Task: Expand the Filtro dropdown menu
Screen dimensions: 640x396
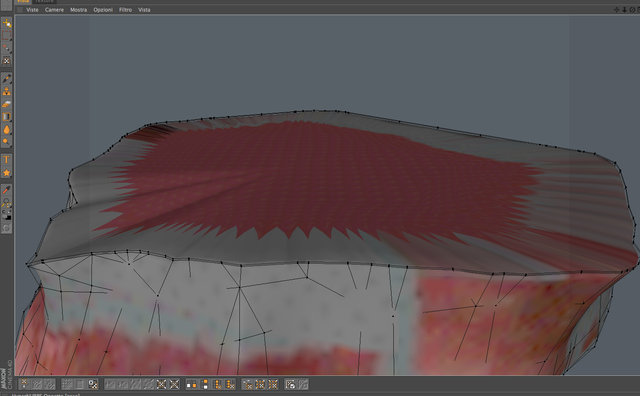Action: [125, 10]
